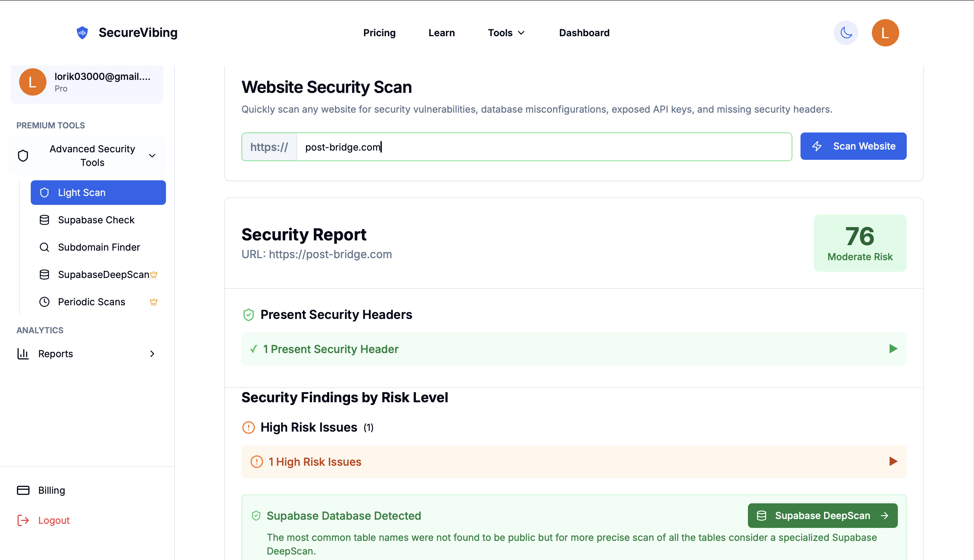The width and height of the screenshot is (974, 560).
Task: Click the Periodic Scans clock icon
Action: coord(44,302)
